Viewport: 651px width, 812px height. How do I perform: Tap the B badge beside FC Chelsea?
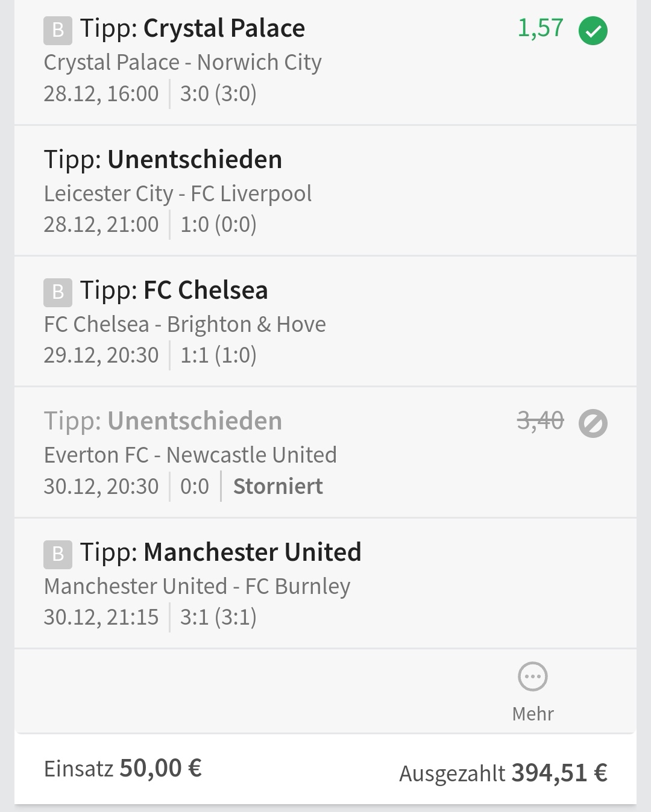click(x=58, y=292)
